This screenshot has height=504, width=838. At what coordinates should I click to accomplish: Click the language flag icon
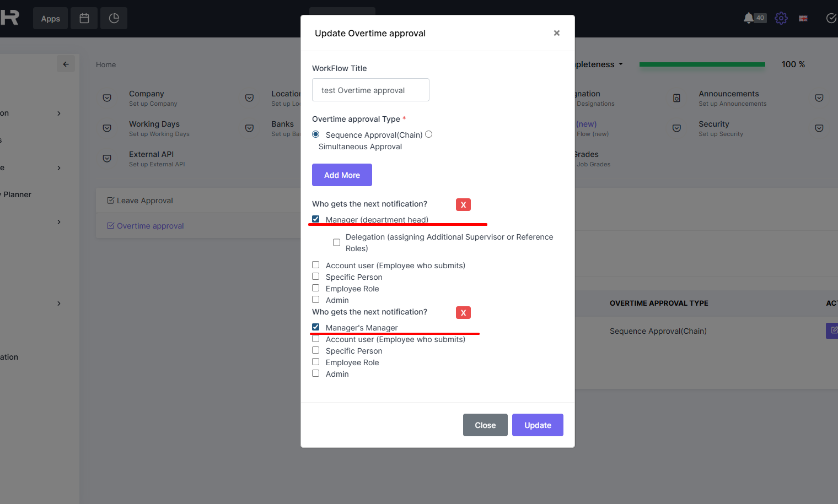(x=803, y=19)
